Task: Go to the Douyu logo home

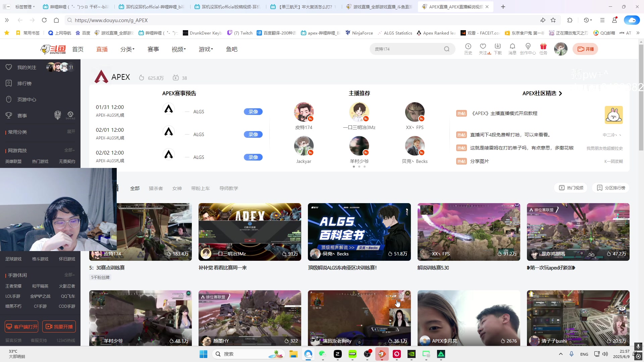Action: coord(53,49)
